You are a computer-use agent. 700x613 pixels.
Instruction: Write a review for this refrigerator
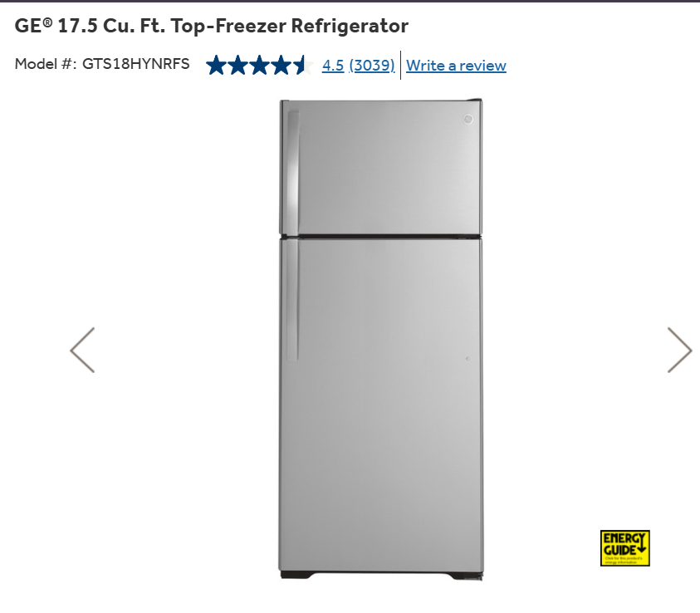[x=456, y=66]
